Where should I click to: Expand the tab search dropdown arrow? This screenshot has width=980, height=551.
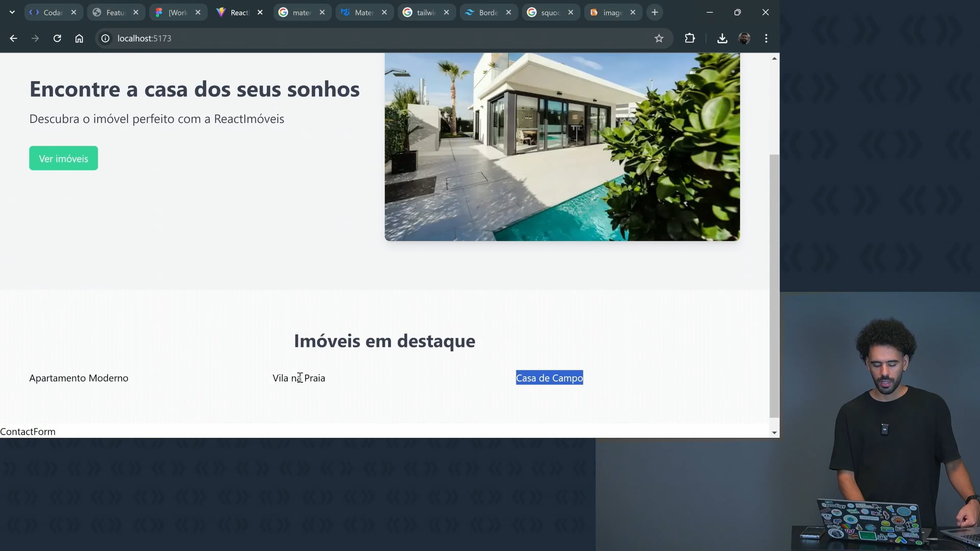tap(12, 12)
